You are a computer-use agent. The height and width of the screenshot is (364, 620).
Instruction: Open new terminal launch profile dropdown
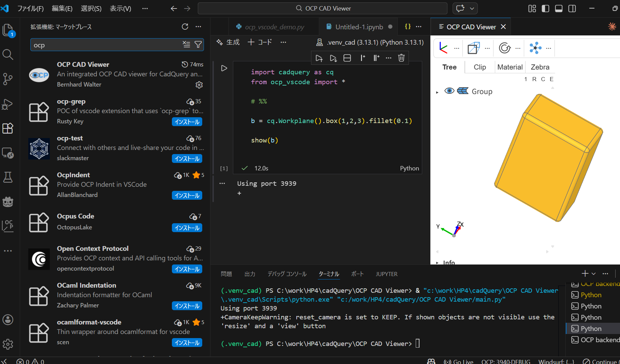coord(594,274)
